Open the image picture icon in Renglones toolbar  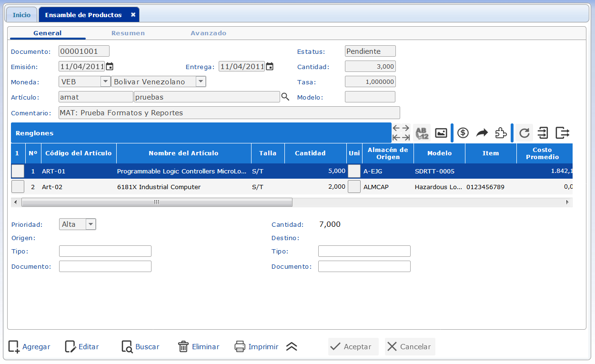441,133
